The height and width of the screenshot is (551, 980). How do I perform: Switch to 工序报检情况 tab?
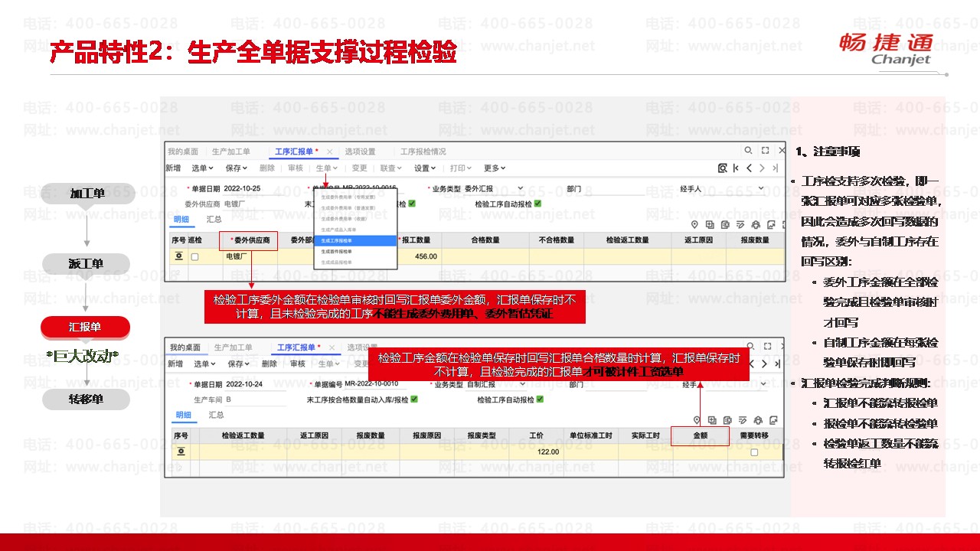(x=423, y=152)
